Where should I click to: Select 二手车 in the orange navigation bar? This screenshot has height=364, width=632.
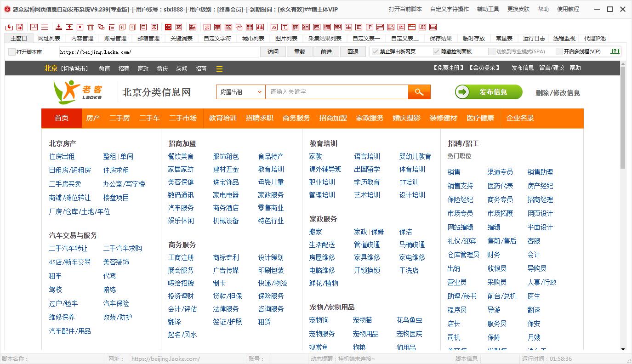149,118
